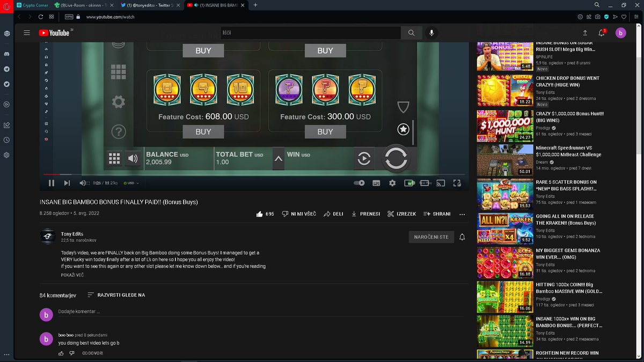Open history clock icon in sidebar
The width and height of the screenshot is (644, 362).
pos(6,140)
